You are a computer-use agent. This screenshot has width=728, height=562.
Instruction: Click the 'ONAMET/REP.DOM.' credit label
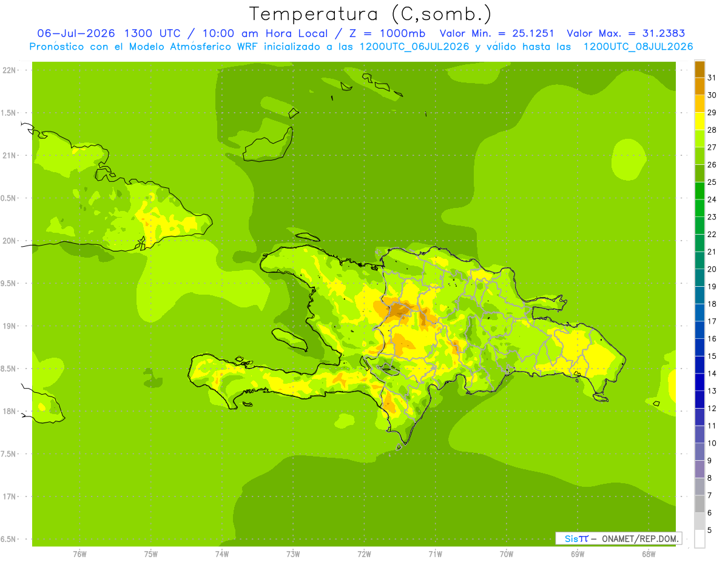(x=641, y=538)
